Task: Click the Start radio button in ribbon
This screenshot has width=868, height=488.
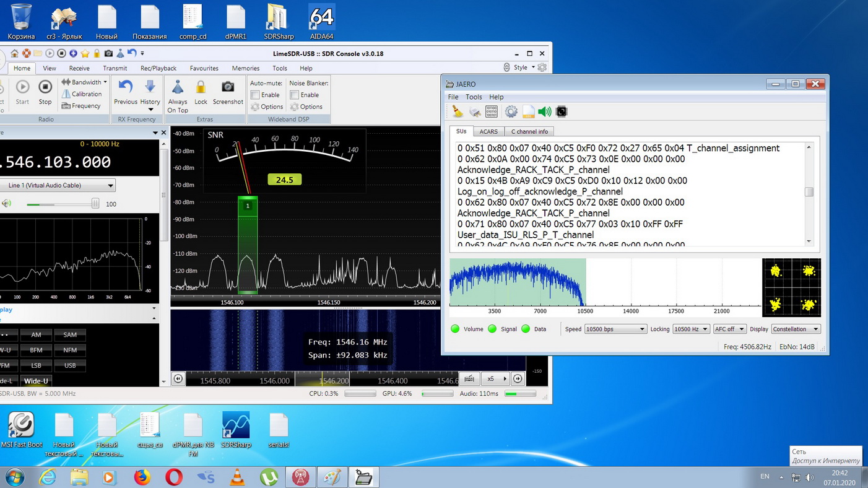Action: coord(22,92)
